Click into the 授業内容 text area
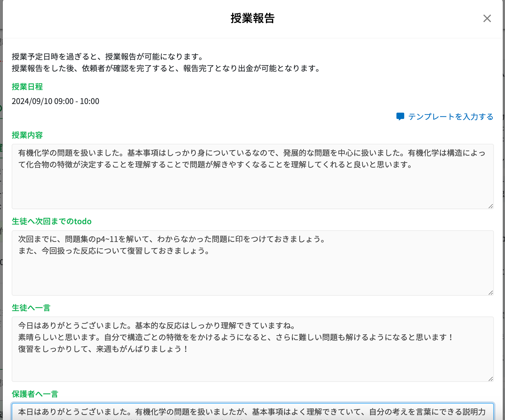The image size is (505, 420). 253,176
